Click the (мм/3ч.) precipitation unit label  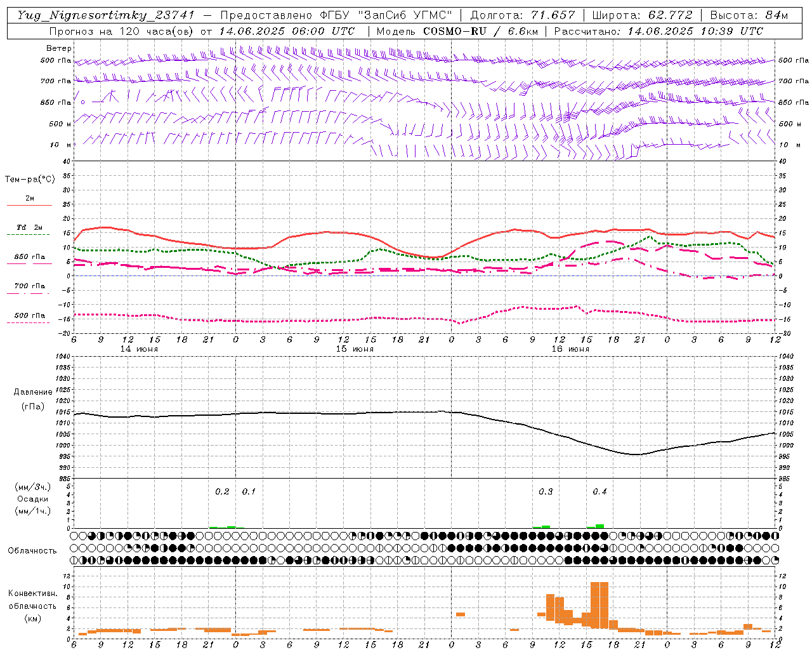33,487
